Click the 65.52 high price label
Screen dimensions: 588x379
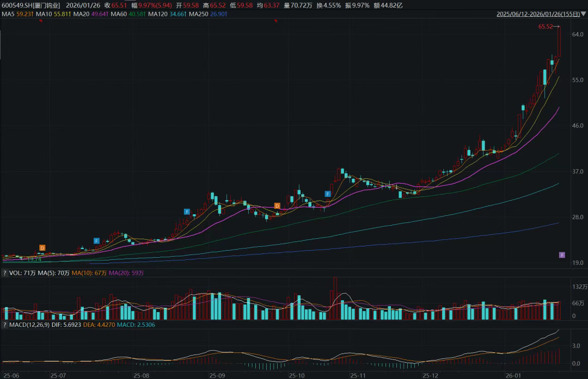tap(546, 27)
